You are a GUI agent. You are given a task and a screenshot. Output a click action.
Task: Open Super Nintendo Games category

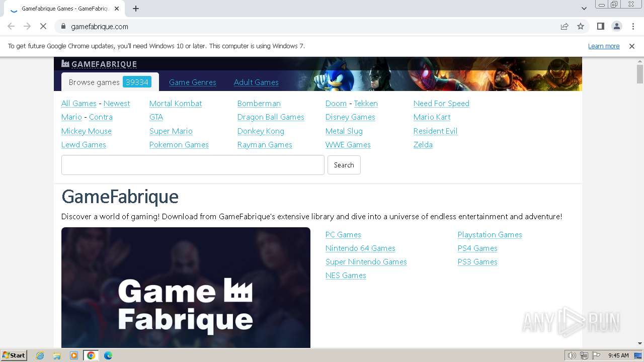coord(366,262)
